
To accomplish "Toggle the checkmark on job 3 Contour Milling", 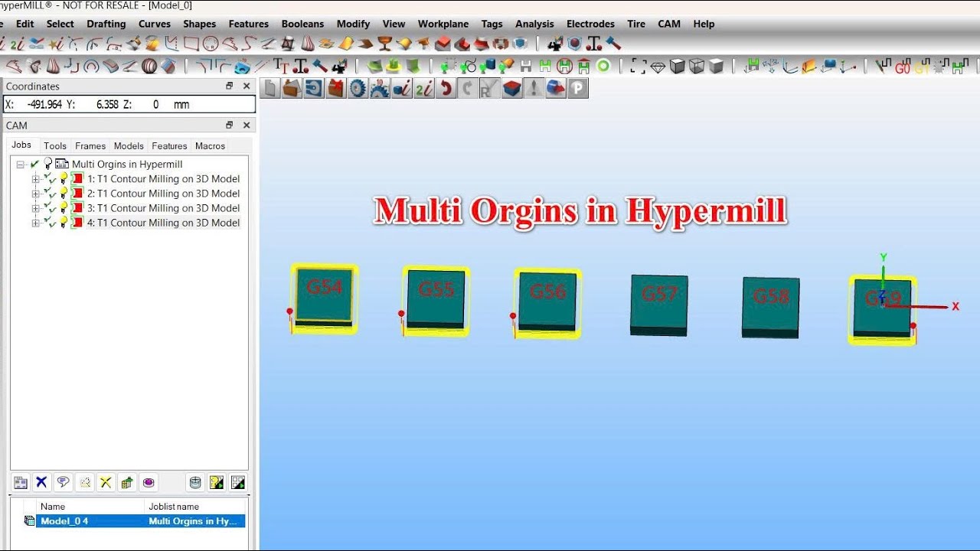I will tap(49, 208).
